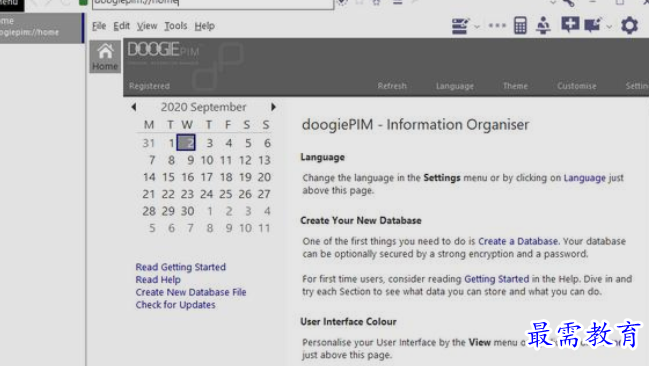Select 24 in the calendar
The width and height of the screenshot is (649, 366).
pyautogui.click(x=207, y=194)
